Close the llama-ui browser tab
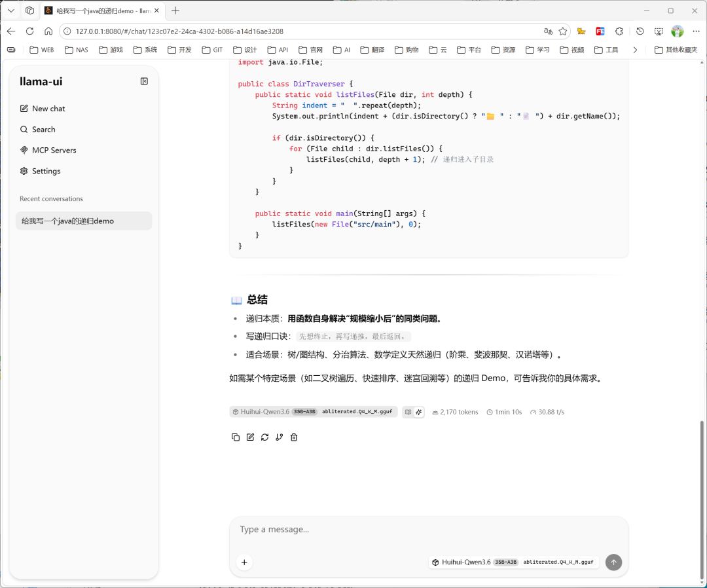Viewport: 707px width, 588px height. [156, 10]
